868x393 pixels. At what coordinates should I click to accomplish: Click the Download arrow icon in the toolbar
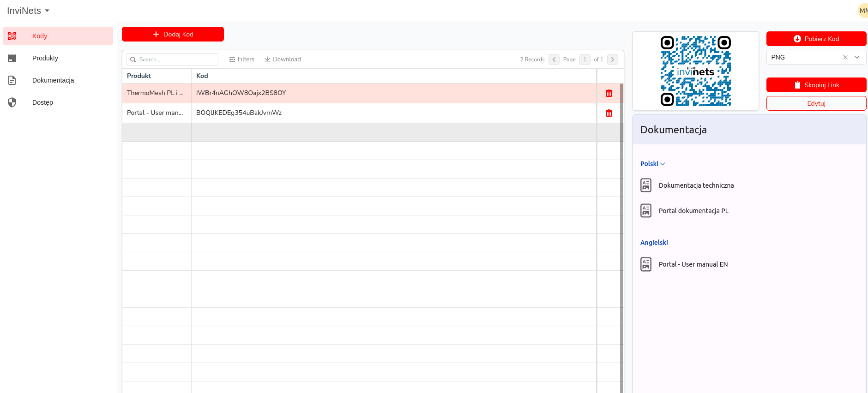coord(267,60)
